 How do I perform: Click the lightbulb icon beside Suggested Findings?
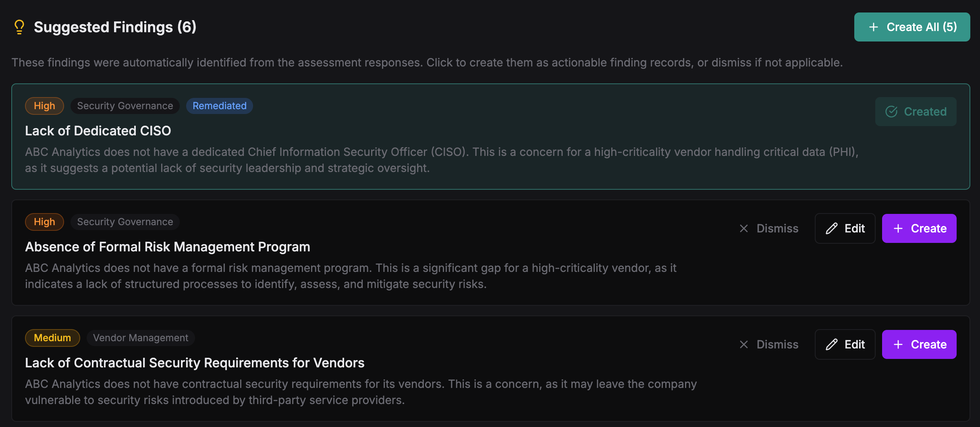(x=19, y=27)
